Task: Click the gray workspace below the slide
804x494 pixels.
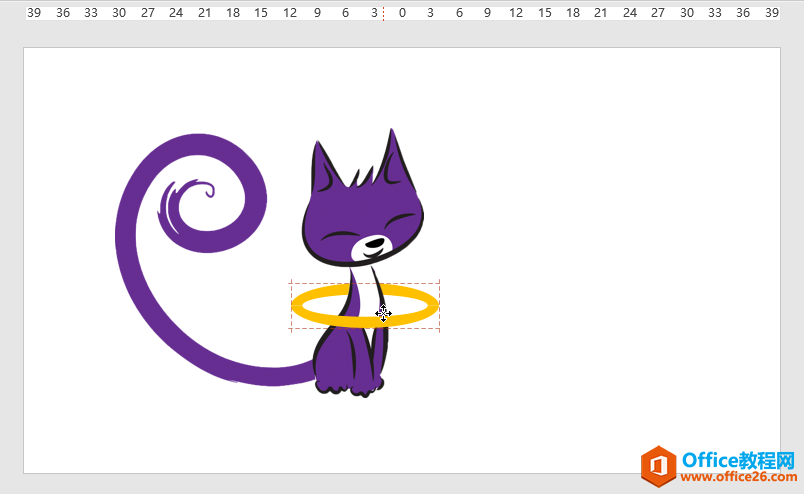Action: [x=400, y=483]
